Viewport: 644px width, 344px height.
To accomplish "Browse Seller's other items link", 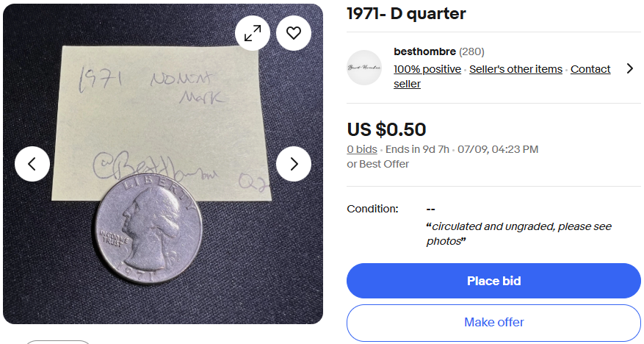I will pyautogui.click(x=515, y=69).
